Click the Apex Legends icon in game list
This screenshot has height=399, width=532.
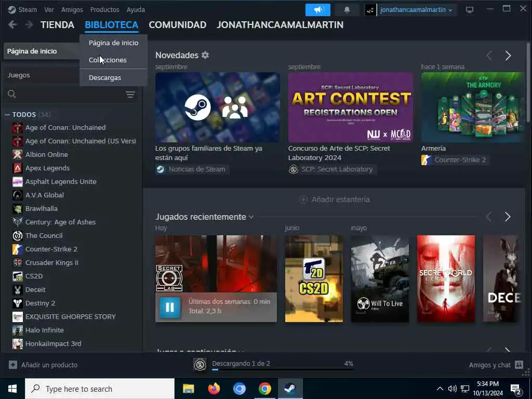pyautogui.click(x=18, y=168)
